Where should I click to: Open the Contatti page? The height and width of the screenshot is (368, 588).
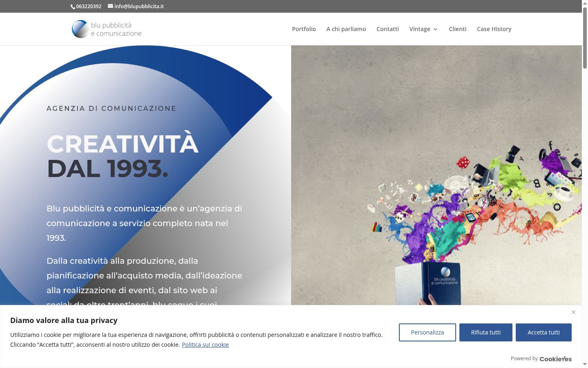coord(388,29)
